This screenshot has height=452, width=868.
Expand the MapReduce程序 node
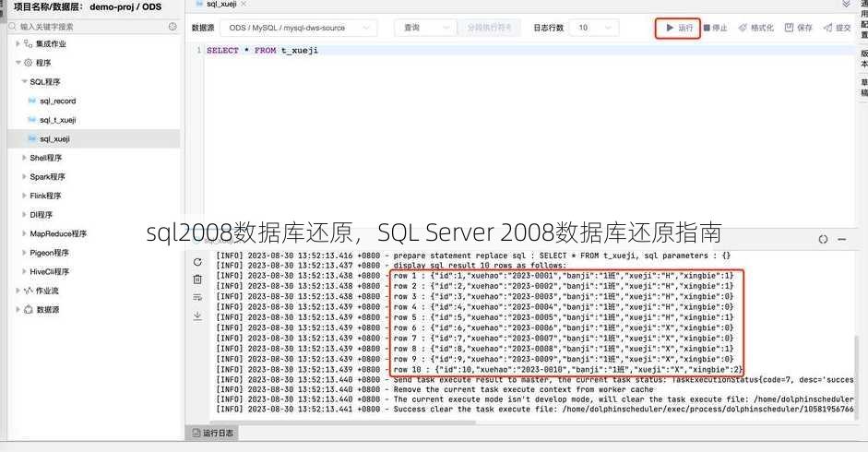pos(24,233)
